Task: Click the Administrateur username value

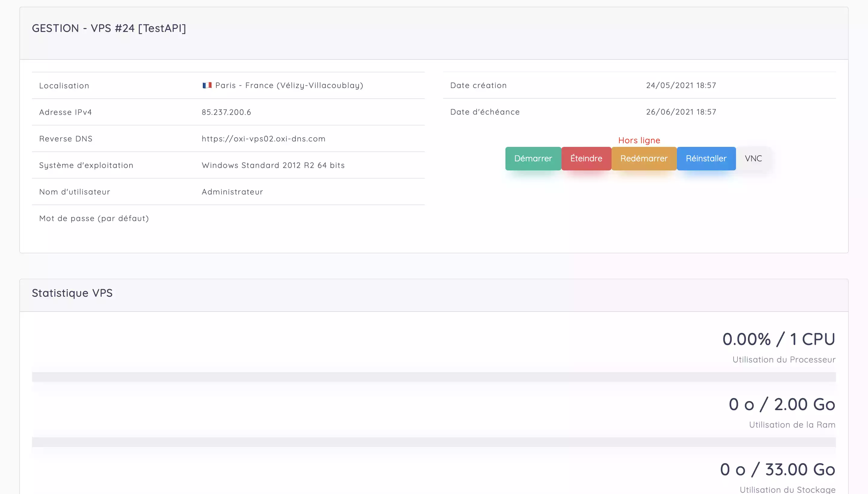Action: [232, 192]
